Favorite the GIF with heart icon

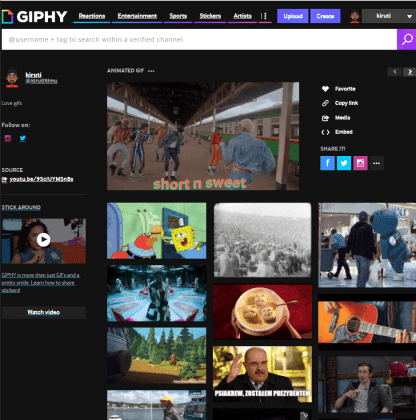tap(325, 89)
